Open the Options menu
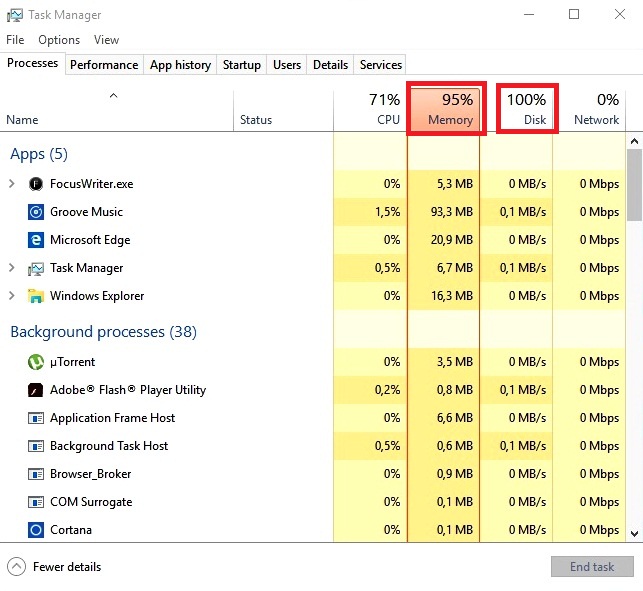This screenshot has height=591, width=643. pos(59,40)
